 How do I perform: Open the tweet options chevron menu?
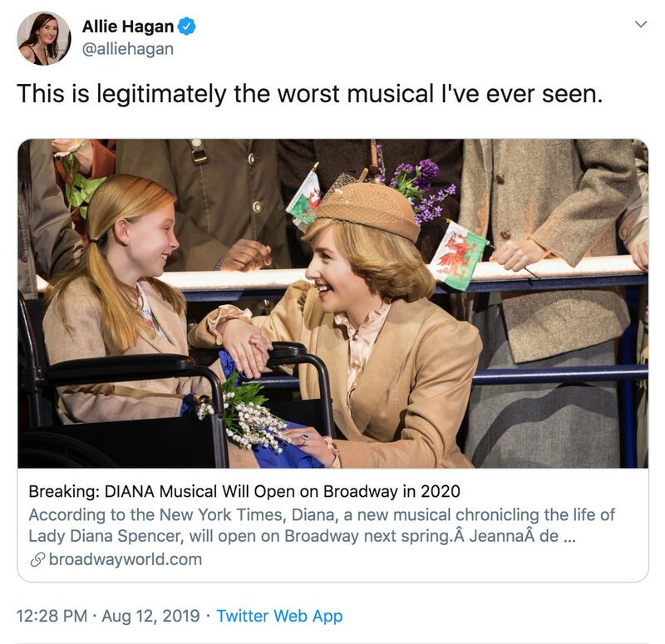(x=640, y=25)
